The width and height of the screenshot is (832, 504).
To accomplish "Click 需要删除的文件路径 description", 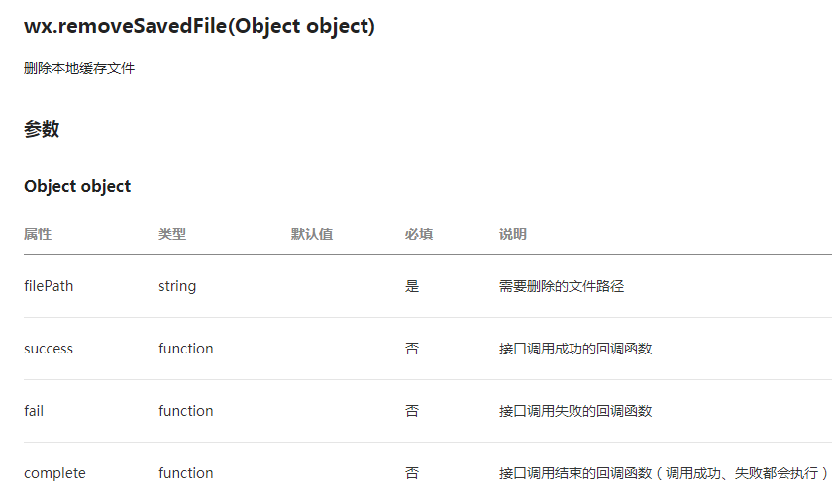I will pos(562,286).
